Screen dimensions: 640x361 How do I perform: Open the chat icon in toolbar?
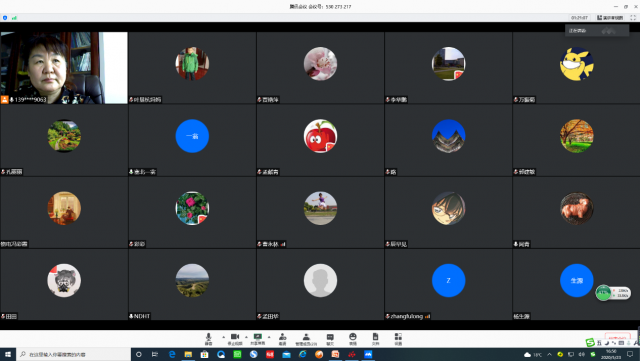pos(330,339)
